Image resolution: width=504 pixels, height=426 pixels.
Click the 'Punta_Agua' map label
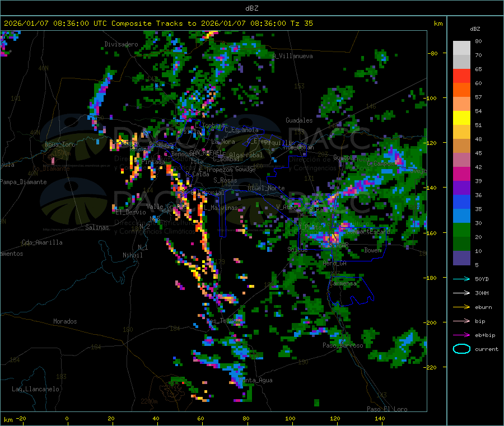[255, 380]
